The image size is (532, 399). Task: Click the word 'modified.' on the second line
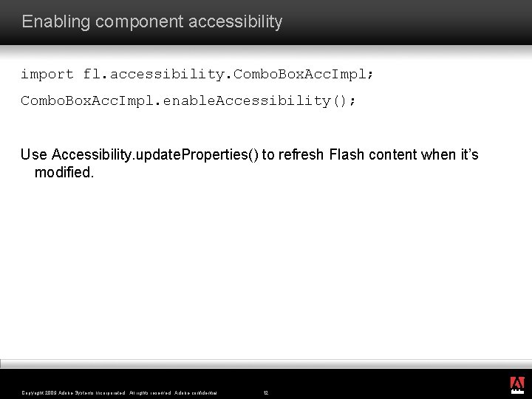point(64,172)
